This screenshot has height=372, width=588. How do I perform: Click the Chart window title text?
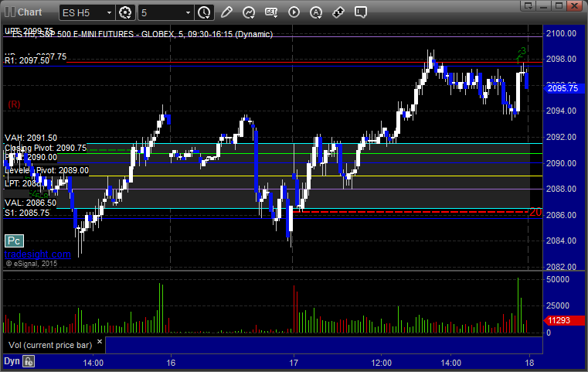(x=29, y=12)
